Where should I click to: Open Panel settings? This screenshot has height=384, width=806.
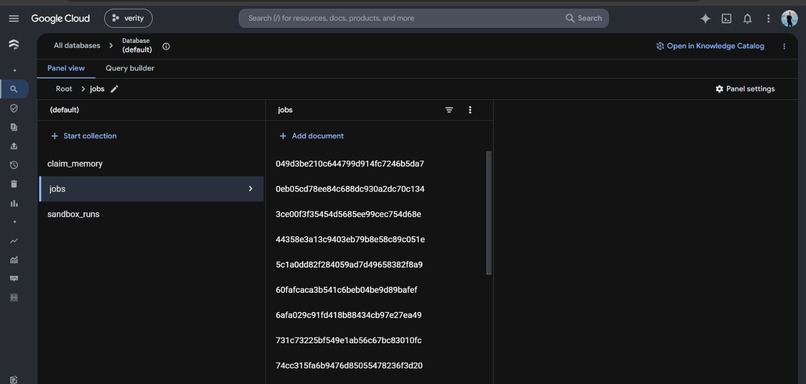[745, 89]
